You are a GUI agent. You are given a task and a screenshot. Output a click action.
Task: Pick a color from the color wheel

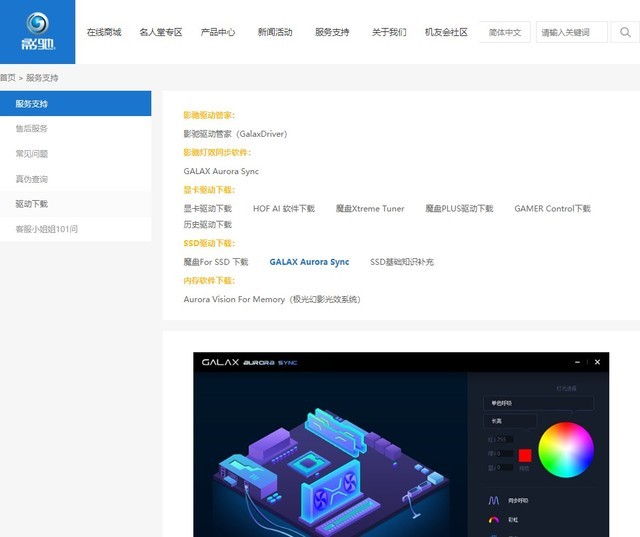566,450
